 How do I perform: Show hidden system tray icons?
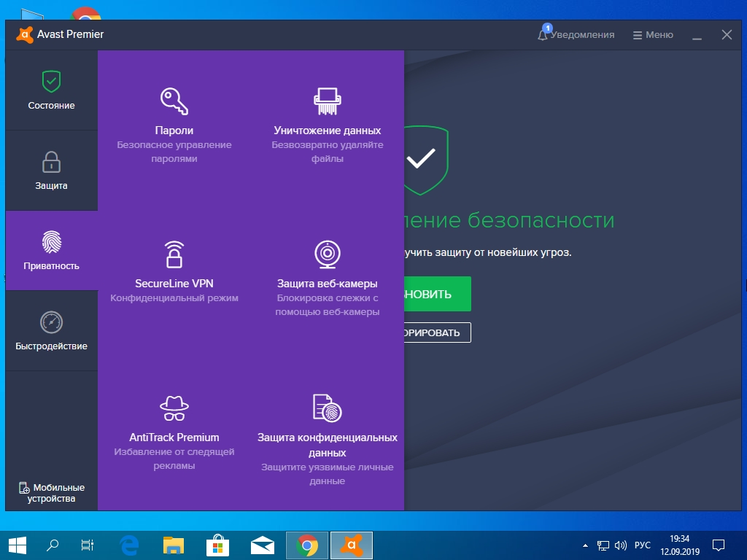pos(585,545)
